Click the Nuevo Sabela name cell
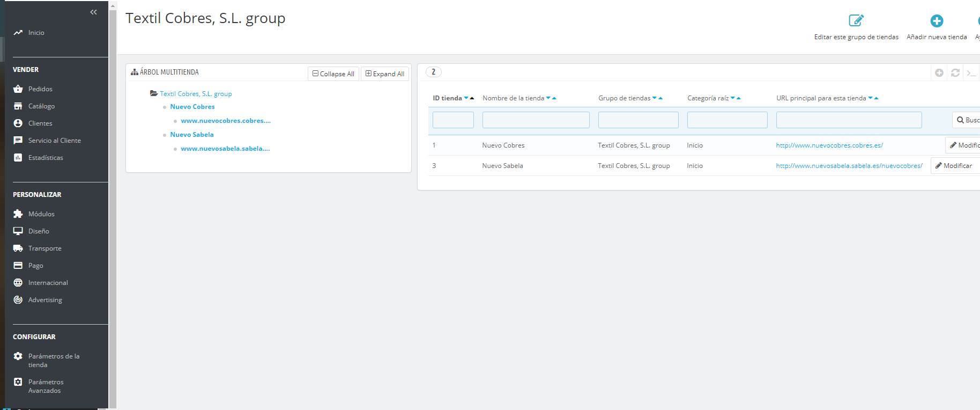The width and height of the screenshot is (980, 410). click(x=502, y=166)
